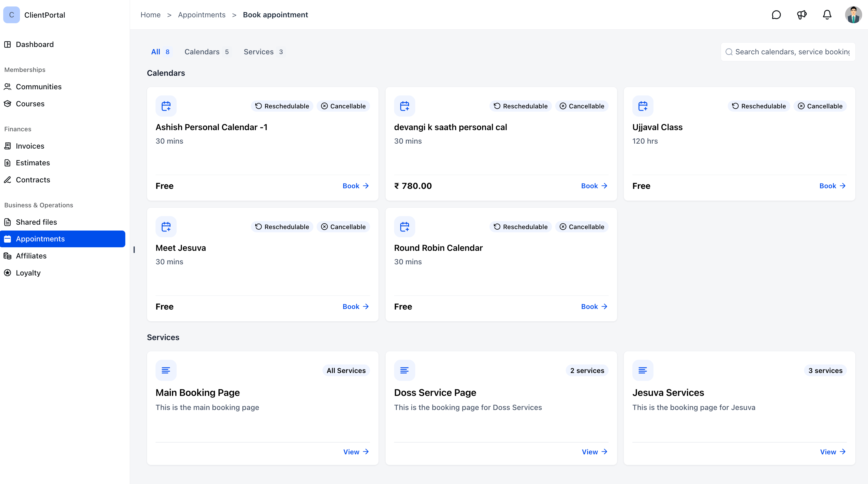Open the chat messages icon
Image resolution: width=868 pixels, height=484 pixels.
pyautogui.click(x=776, y=15)
